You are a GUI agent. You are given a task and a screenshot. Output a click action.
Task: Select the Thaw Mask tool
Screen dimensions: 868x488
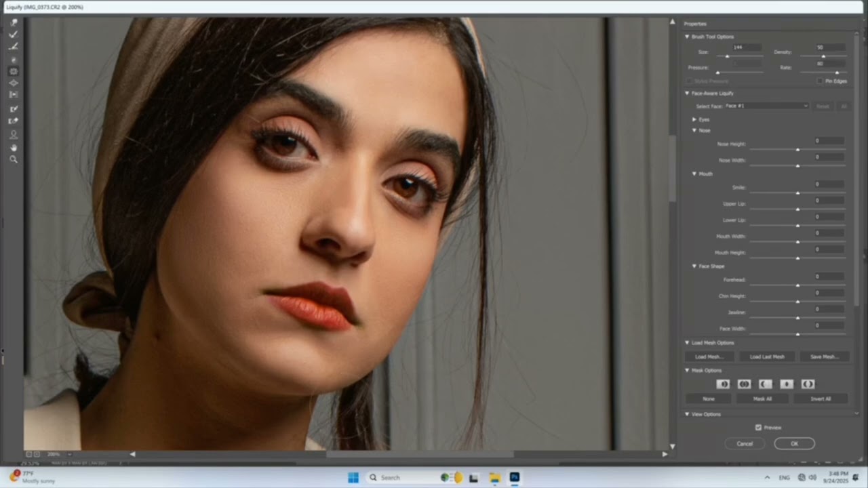pos(14,121)
